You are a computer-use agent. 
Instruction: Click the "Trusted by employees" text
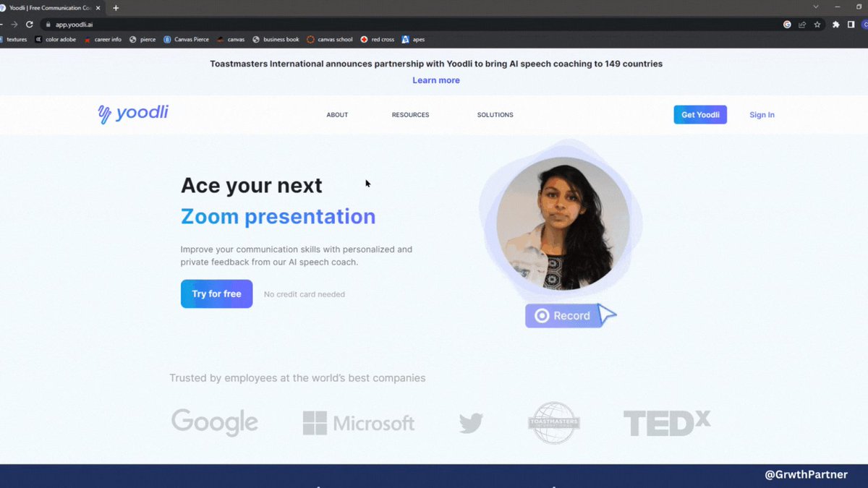297,378
